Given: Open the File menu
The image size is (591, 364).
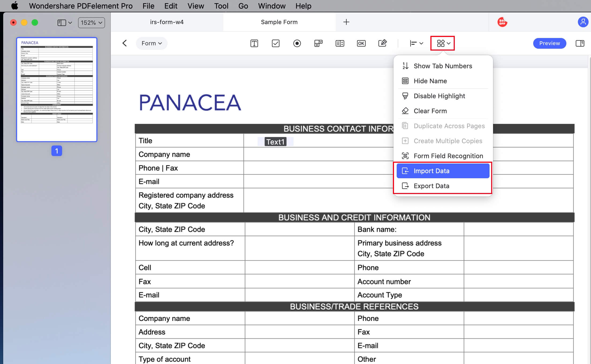Looking at the screenshot, I should click(148, 6).
